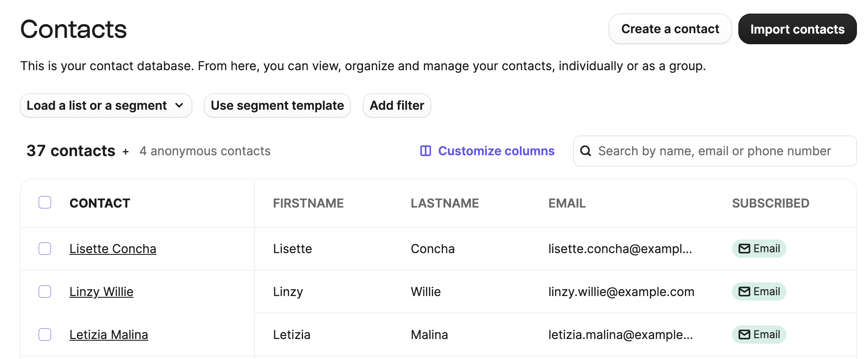The width and height of the screenshot is (868, 359).
Task: Click the 37 contacts count
Action: click(71, 151)
